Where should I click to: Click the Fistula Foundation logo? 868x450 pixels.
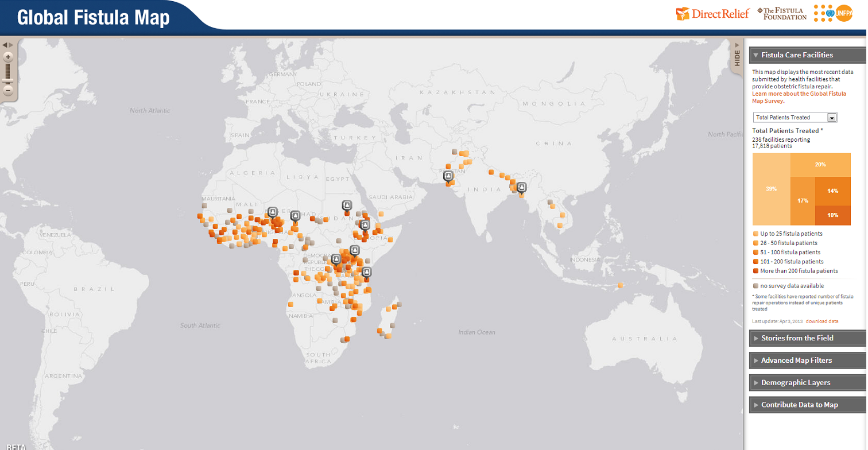[x=782, y=14]
